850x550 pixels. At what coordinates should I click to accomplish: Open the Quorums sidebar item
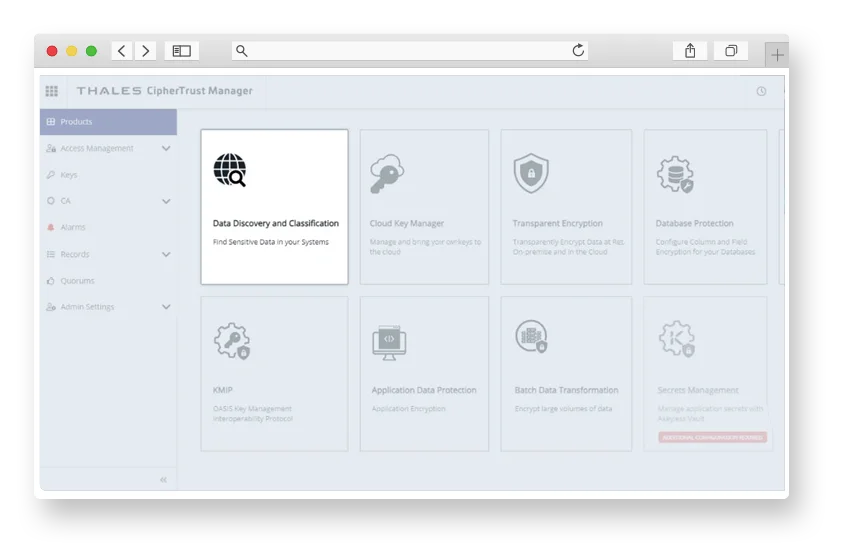coord(77,281)
